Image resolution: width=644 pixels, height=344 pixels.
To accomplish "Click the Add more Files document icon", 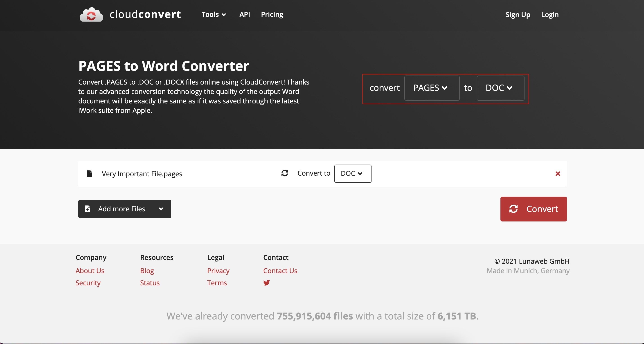I will tap(87, 209).
